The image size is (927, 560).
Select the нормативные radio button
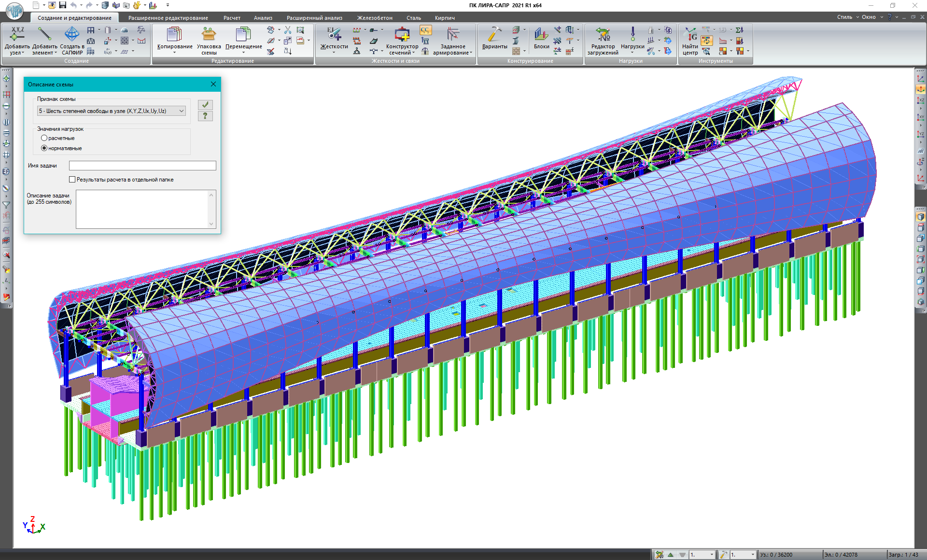(x=44, y=148)
